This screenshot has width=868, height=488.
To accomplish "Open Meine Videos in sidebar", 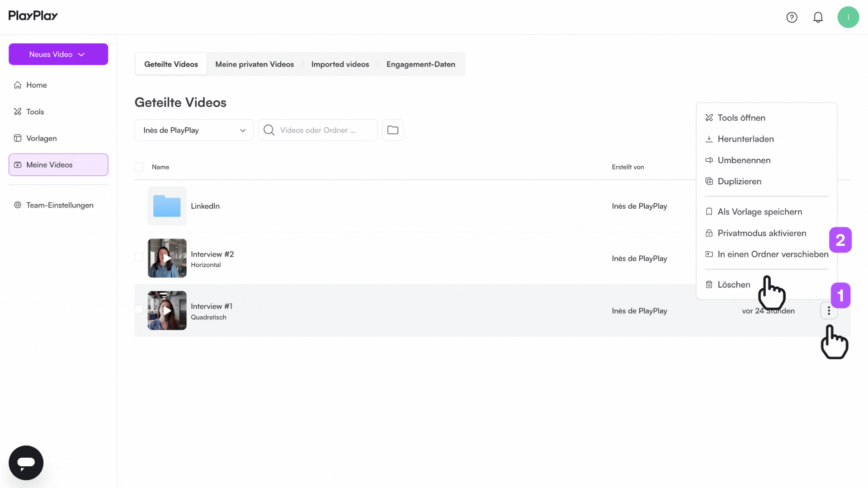I will coord(58,165).
